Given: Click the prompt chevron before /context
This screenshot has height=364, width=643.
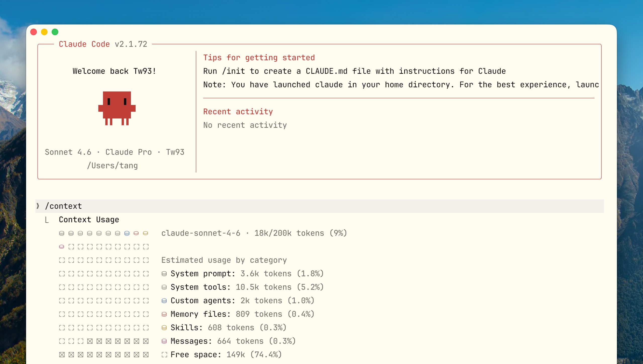Looking at the screenshot, I should coord(38,206).
